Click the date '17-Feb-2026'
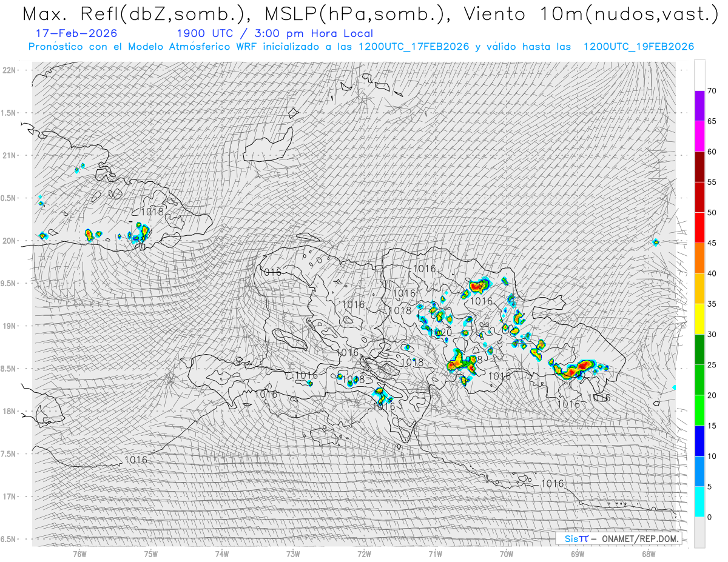The width and height of the screenshot is (728, 562). click(76, 33)
